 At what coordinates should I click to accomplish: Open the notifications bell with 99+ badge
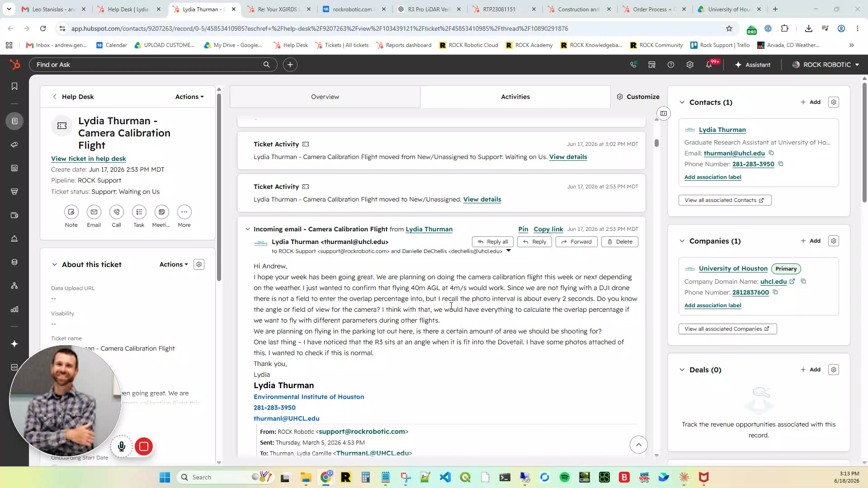(709, 65)
